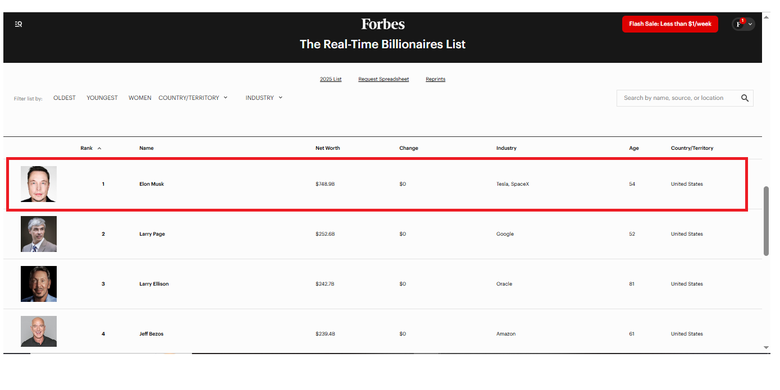
Task: Open Larry Ellison's photo thumbnail
Action: tap(39, 284)
